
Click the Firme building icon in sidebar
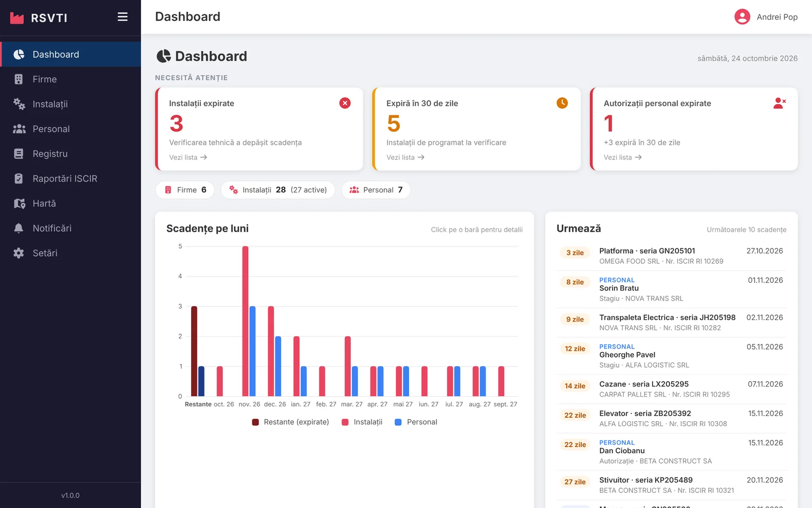19,79
